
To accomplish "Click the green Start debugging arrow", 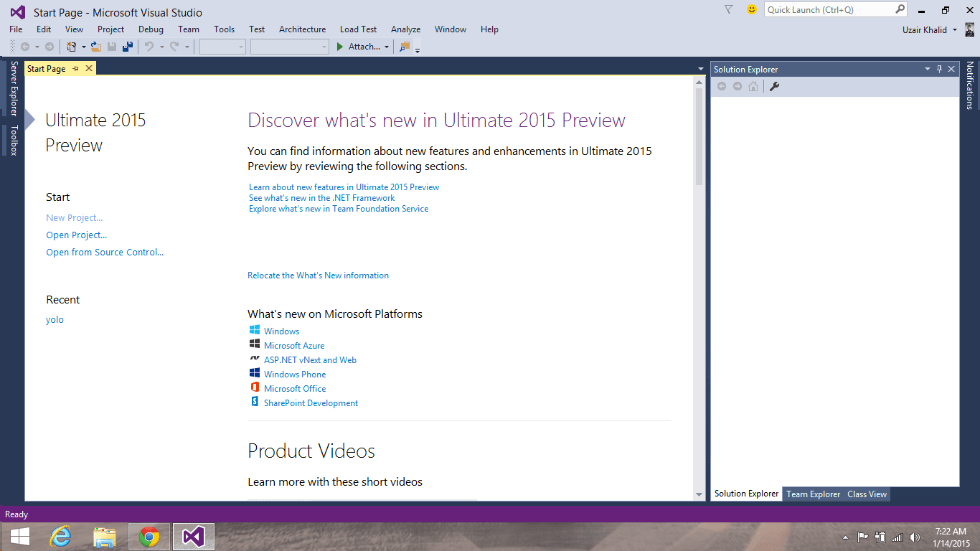I will (340, 47).
